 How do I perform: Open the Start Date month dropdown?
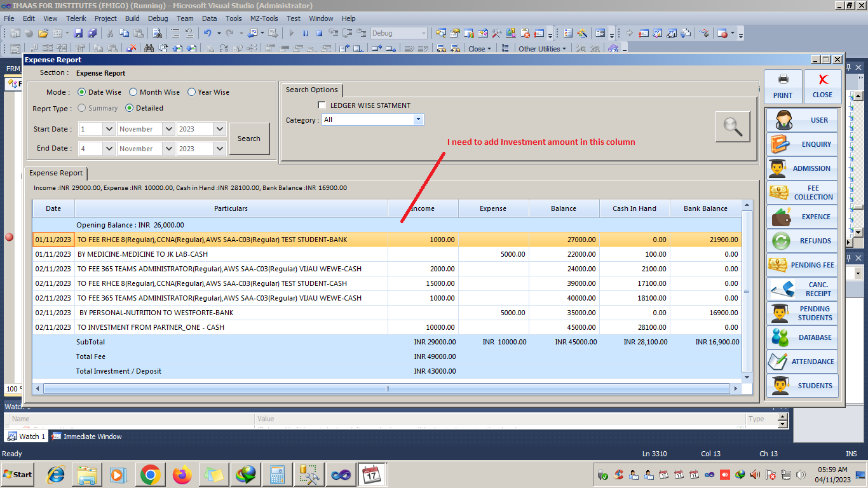(168, 129)
